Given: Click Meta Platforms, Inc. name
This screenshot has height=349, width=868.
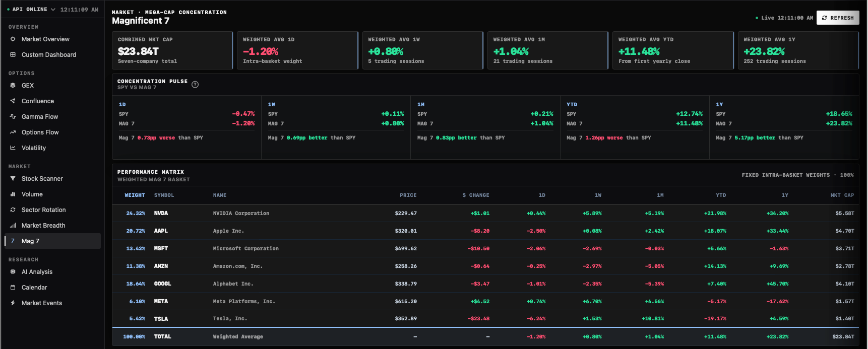Looking at the screenshot, I should 244,302.
